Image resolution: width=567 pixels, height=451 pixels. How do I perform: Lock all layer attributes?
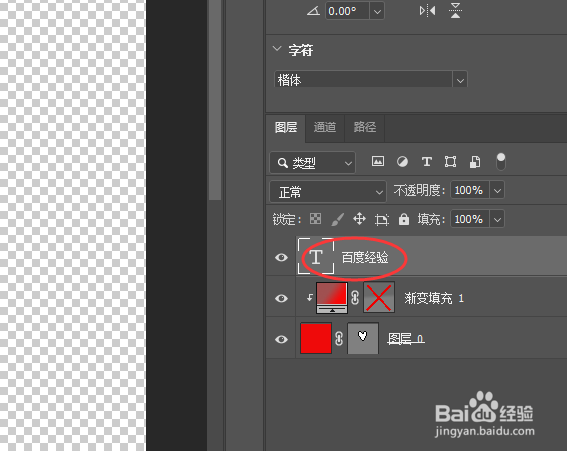pyautogui.click(x=404, y=219)
